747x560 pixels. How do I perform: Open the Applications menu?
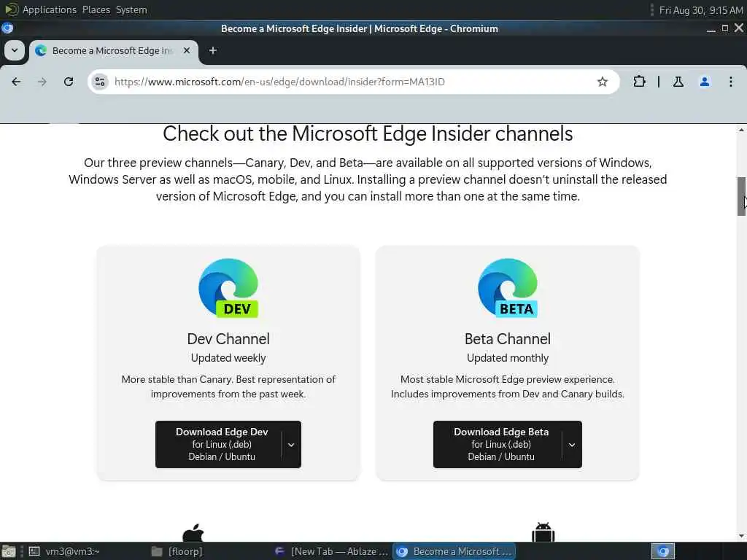tap(49, 9)
